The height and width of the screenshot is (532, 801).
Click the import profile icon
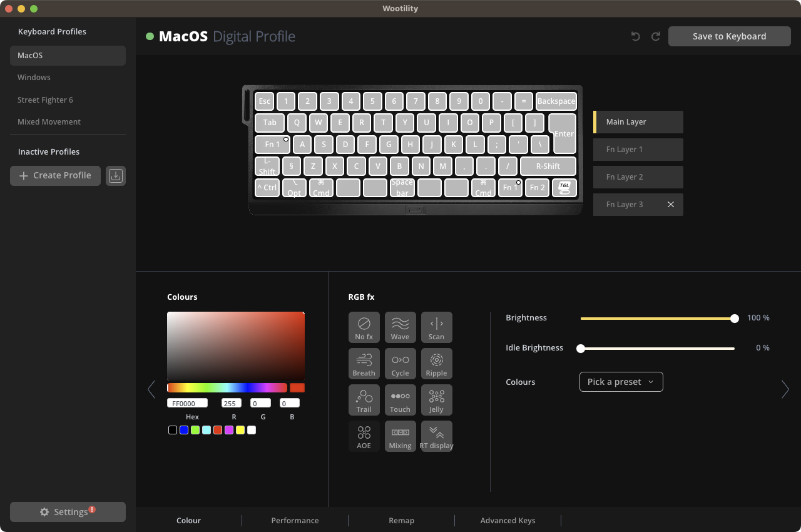pyautogui.click(x=115, y=176)
